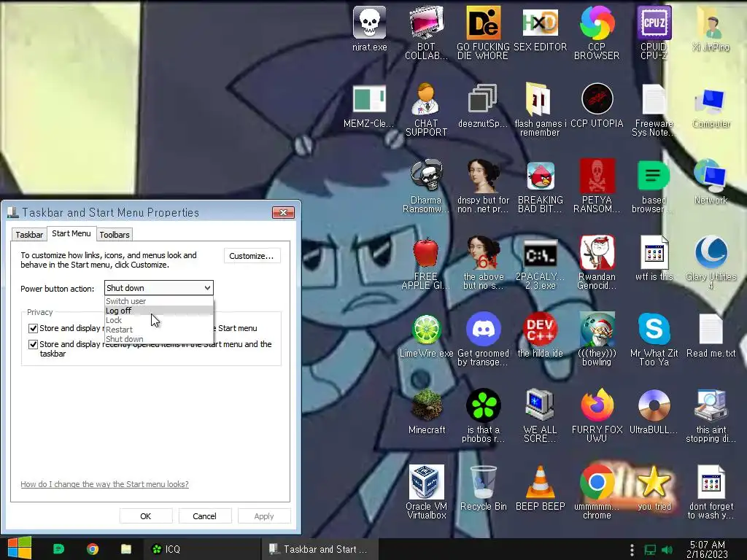Open the green taskbar based-browser icon
747x560 pixels.
58,549
